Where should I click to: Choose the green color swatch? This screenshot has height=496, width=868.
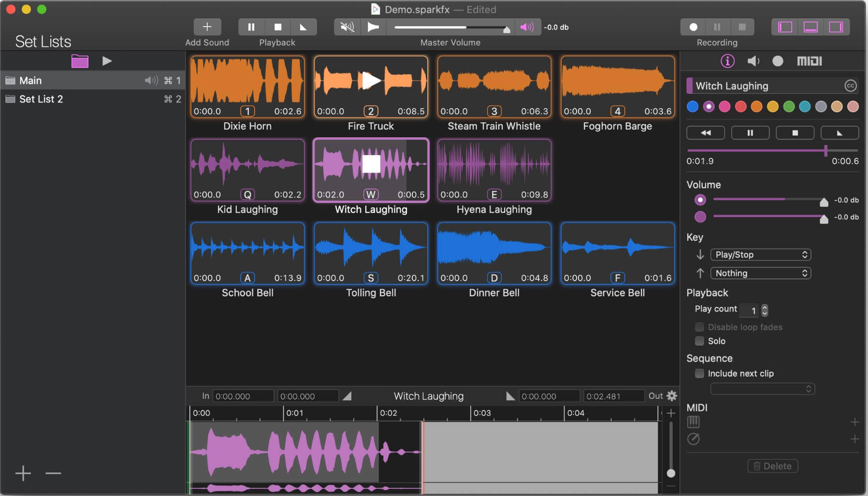[789, 107]
